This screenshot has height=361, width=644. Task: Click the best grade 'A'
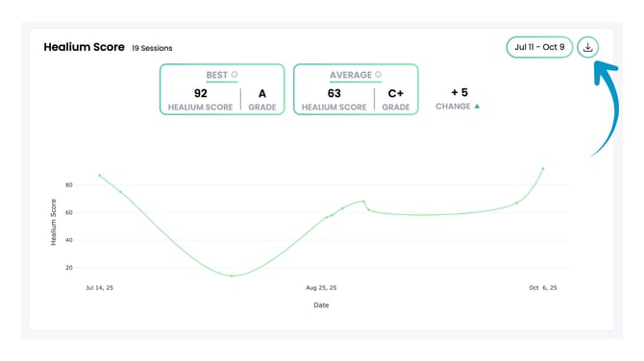point(262,94)
